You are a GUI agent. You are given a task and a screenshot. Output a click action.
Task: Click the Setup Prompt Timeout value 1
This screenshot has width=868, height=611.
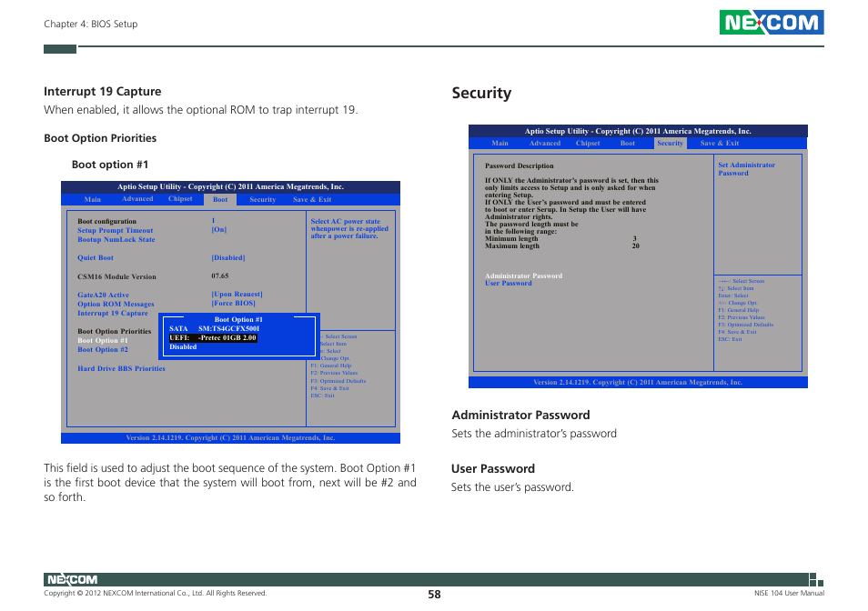[213, 221]
